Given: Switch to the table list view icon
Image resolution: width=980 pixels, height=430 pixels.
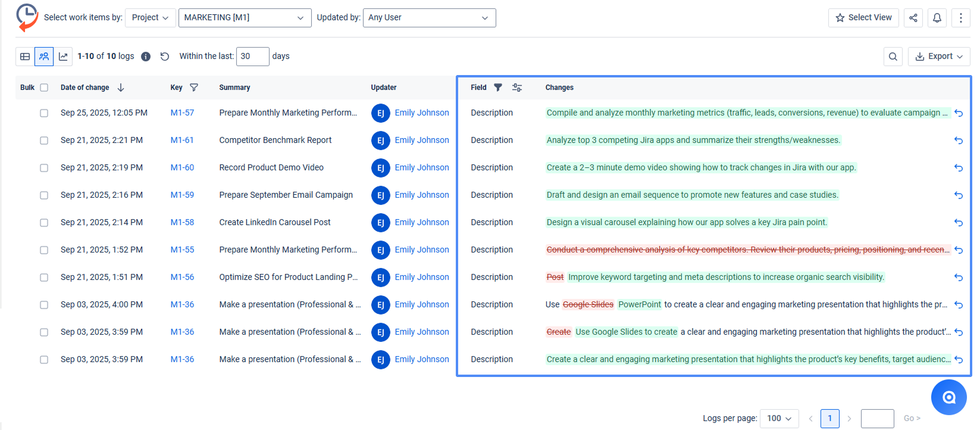Looking at the screenshot, I should [25, 57].
